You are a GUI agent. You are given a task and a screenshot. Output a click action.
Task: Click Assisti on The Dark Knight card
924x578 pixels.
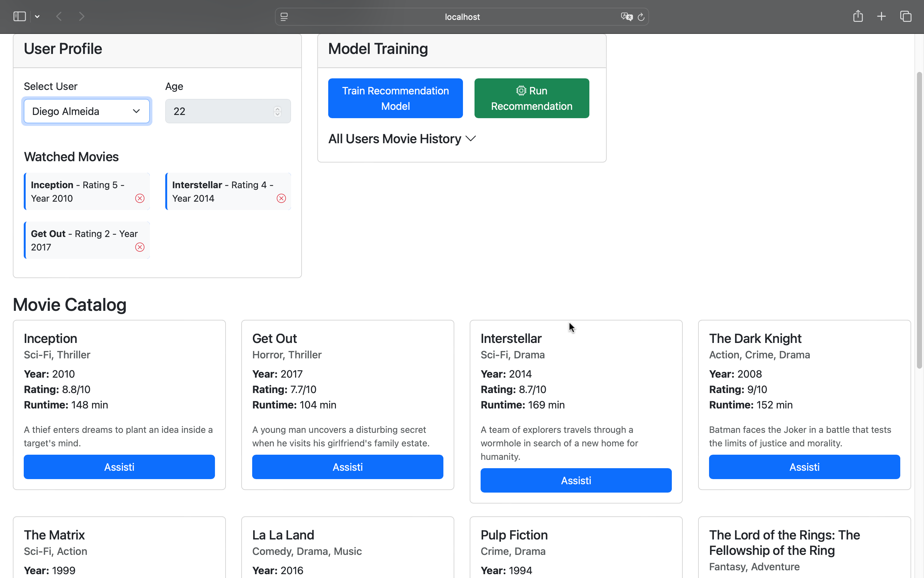click(805, 467)
